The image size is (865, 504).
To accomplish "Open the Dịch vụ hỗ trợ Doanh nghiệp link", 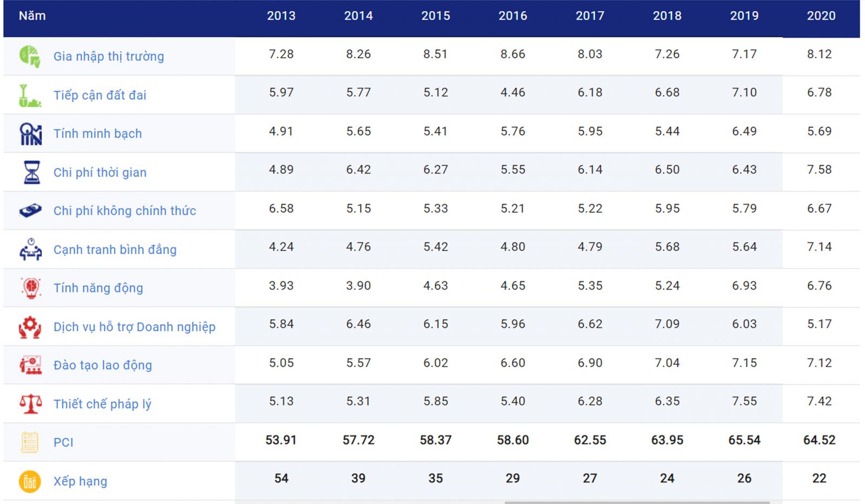I will coord(134,327).
